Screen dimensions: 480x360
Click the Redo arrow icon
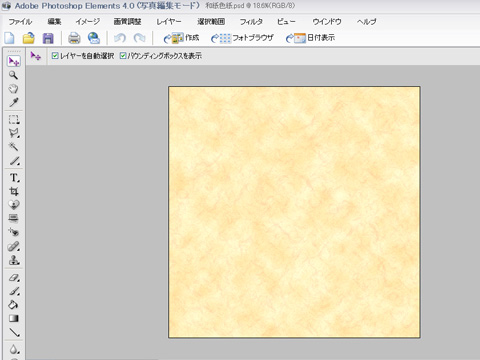[139, 38]
